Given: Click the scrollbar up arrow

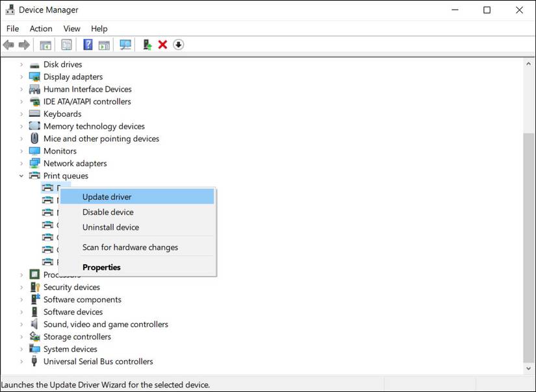Looking at the screenshot, I should click(528, 64).
